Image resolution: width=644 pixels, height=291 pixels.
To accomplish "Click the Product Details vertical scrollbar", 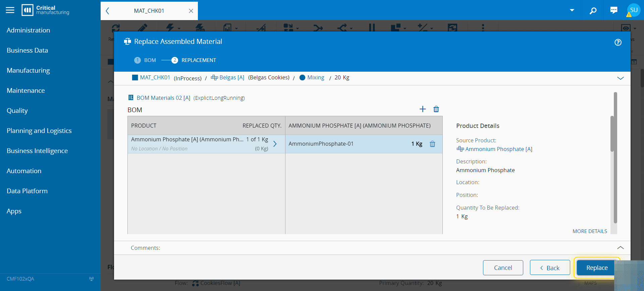I will coord(615,157).
